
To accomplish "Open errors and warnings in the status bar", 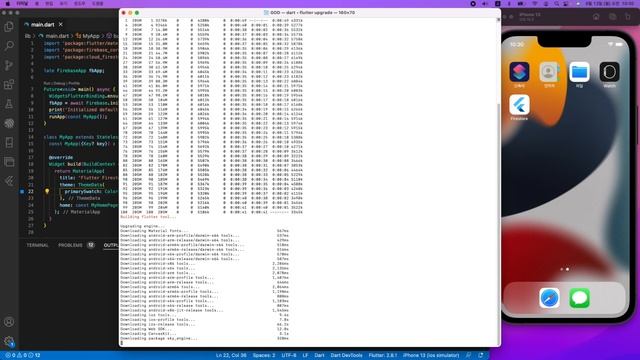I will coord(23,356).
